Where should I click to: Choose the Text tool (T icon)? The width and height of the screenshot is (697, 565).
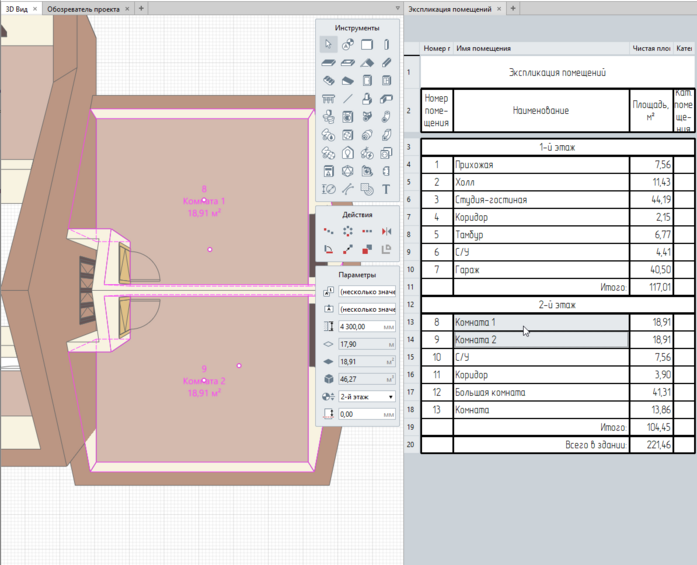(386, 189)
